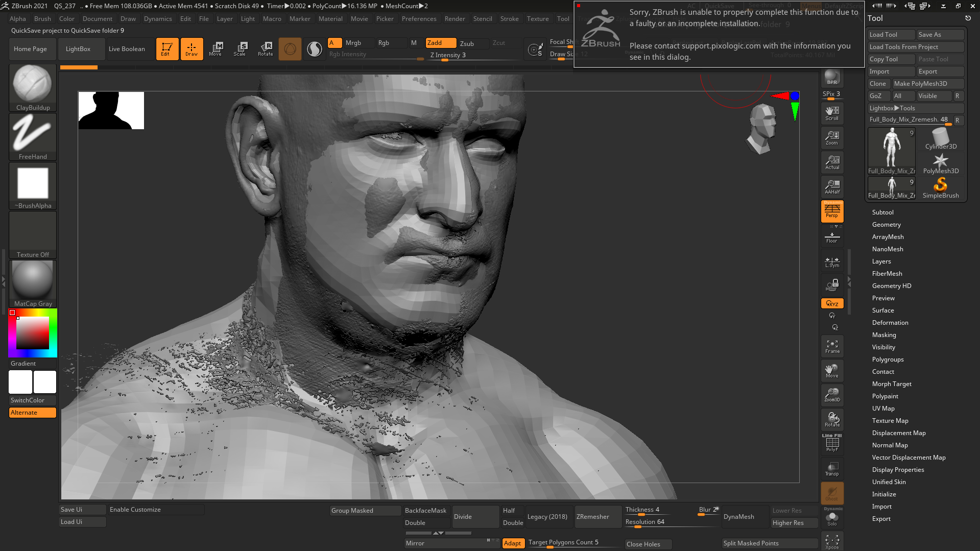Click the canvas Scroll icon

tap(832, 113)
